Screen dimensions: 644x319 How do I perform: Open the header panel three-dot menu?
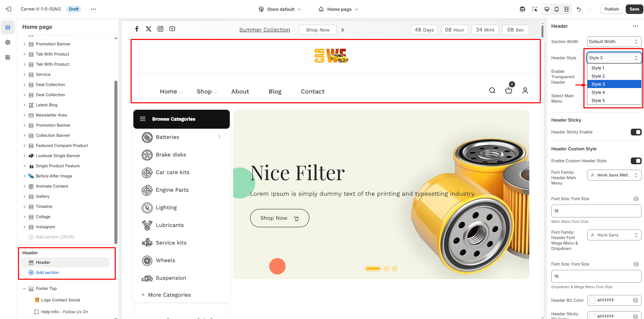click(x=635, y=26)
